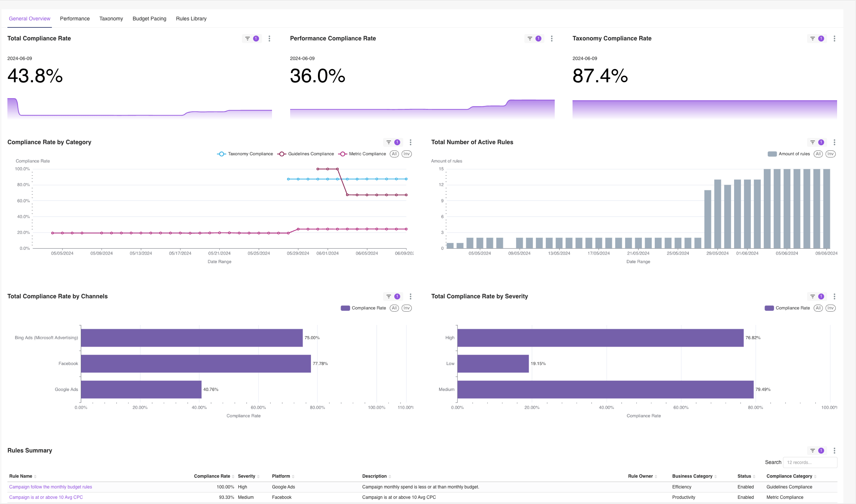Open the kebab menu on Rules Summary
This screenshot has width=856, height=504.
[x=834, y=450]
